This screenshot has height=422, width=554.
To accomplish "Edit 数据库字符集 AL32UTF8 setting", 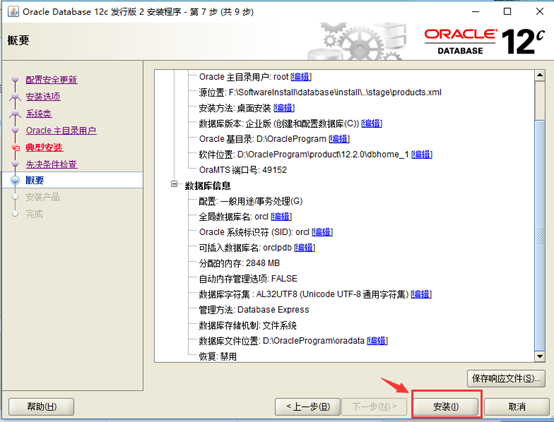I will 421,294.
